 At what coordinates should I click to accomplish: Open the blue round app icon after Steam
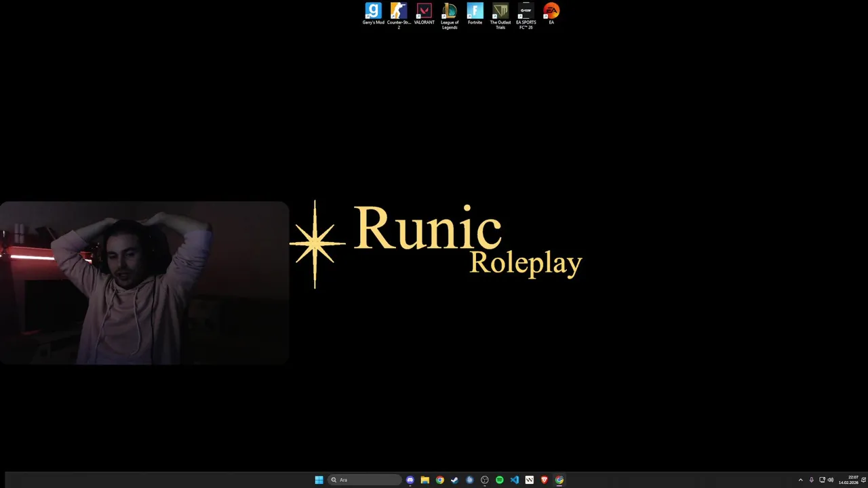pyautogui.click(x=470, y=480)
